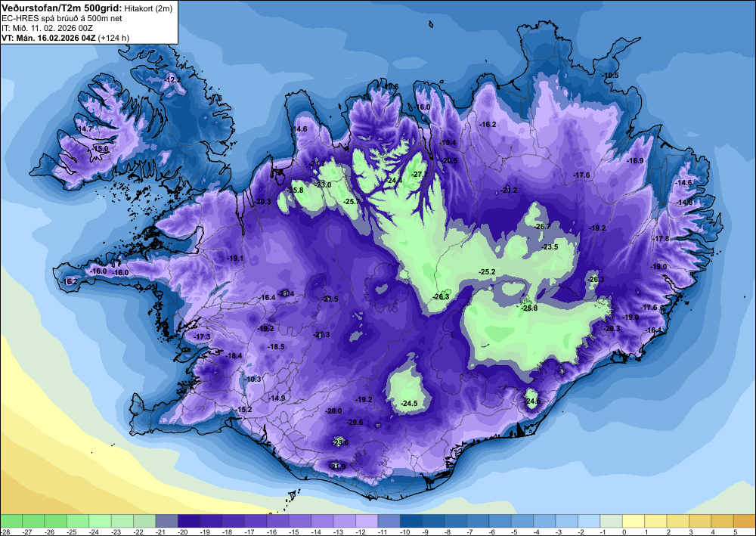This screenshot has width=756, height=536.
Task: Click the -16.1 label on the southeast coast
Action: (653, 330)
